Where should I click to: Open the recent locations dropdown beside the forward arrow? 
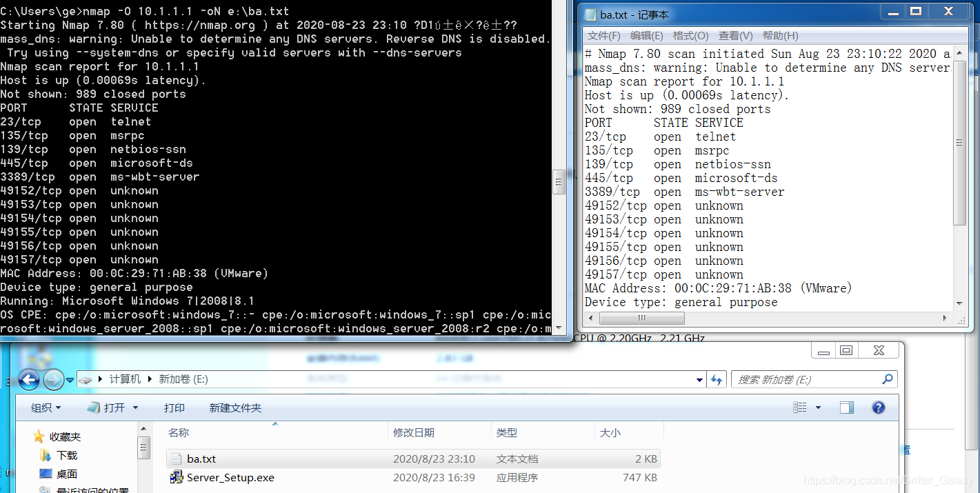click(x=70, y=380)
